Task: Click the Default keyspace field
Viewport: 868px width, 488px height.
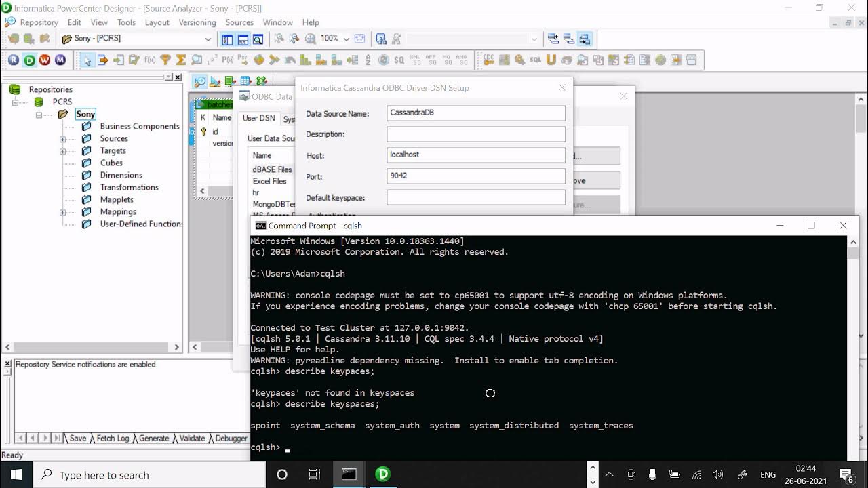Action: [x=476, y=197]
